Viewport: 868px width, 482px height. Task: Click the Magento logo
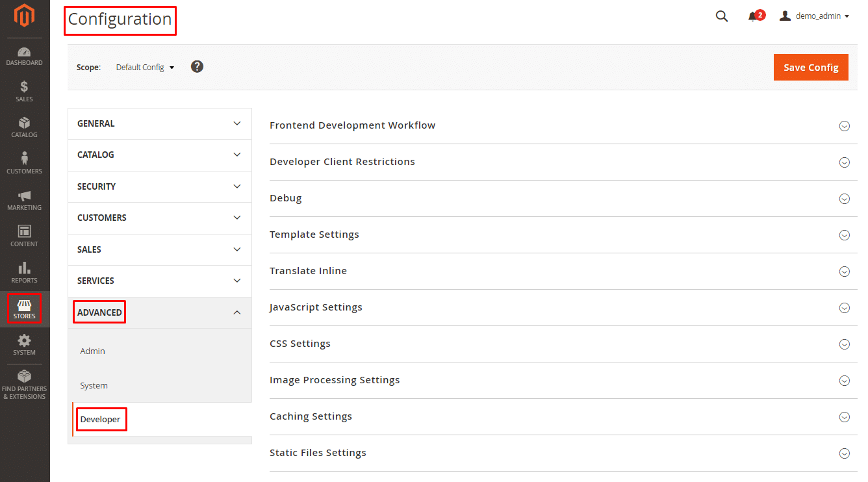(x=25, y=16)
